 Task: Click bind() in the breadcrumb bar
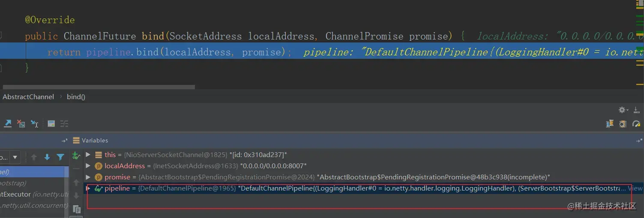pos(76,97)
